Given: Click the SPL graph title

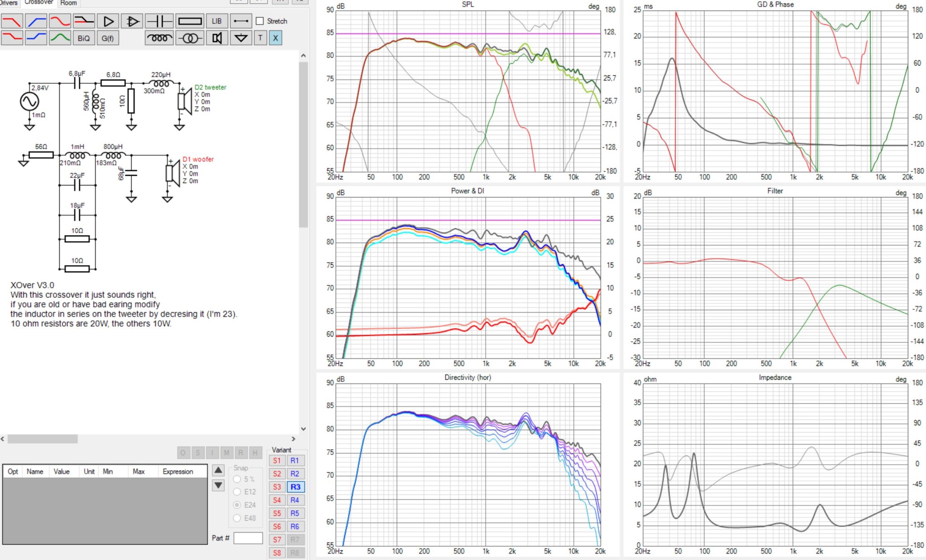Looking at the screenshot, I should pyautogui.click(x=468, y=4).
